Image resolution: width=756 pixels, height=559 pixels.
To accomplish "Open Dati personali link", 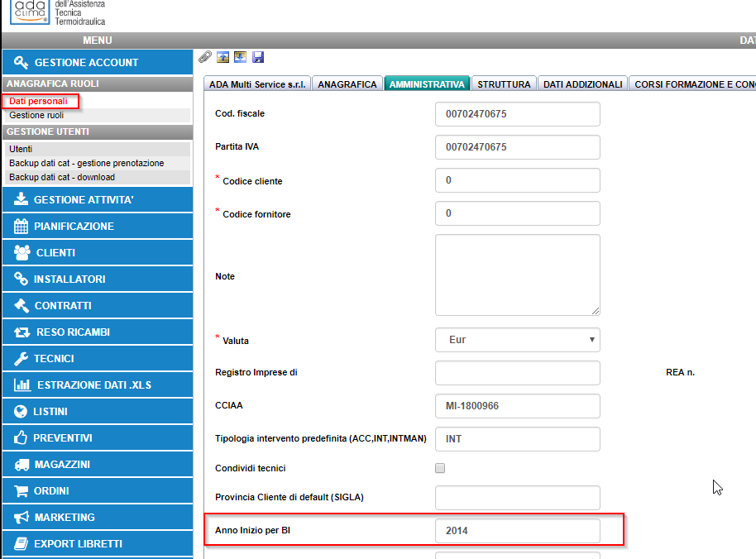I will [38, 101].
